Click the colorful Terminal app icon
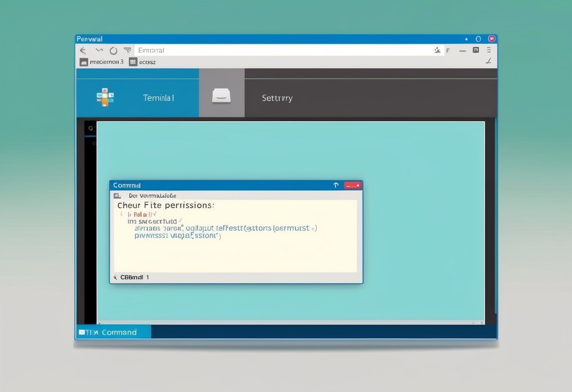 (105, 97)
